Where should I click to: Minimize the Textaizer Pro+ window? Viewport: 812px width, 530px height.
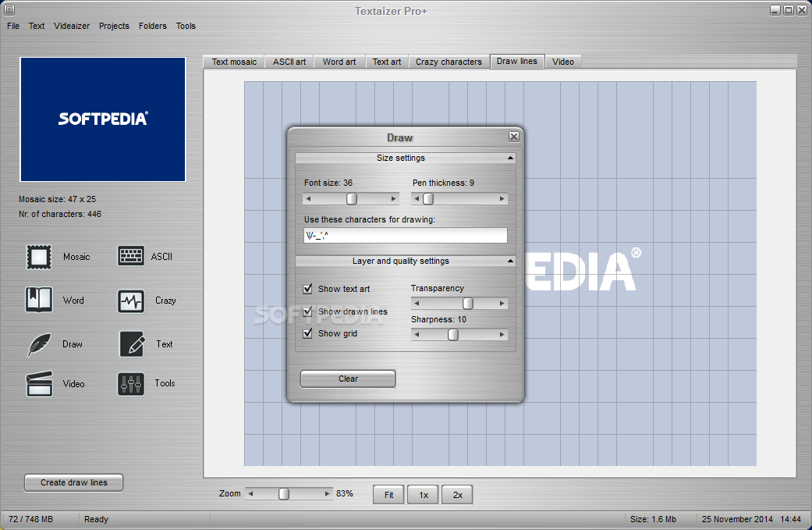pos(775,10)
